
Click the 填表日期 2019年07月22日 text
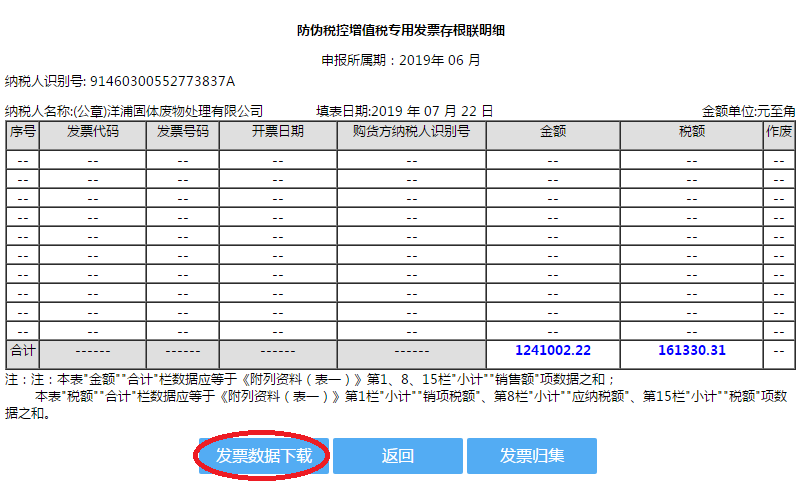tap(405, 111)
